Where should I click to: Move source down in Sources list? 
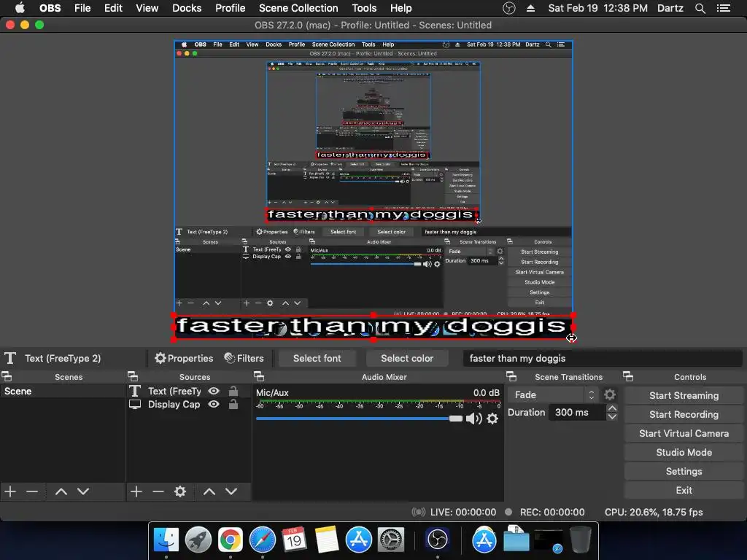click(x=231, y=491)
